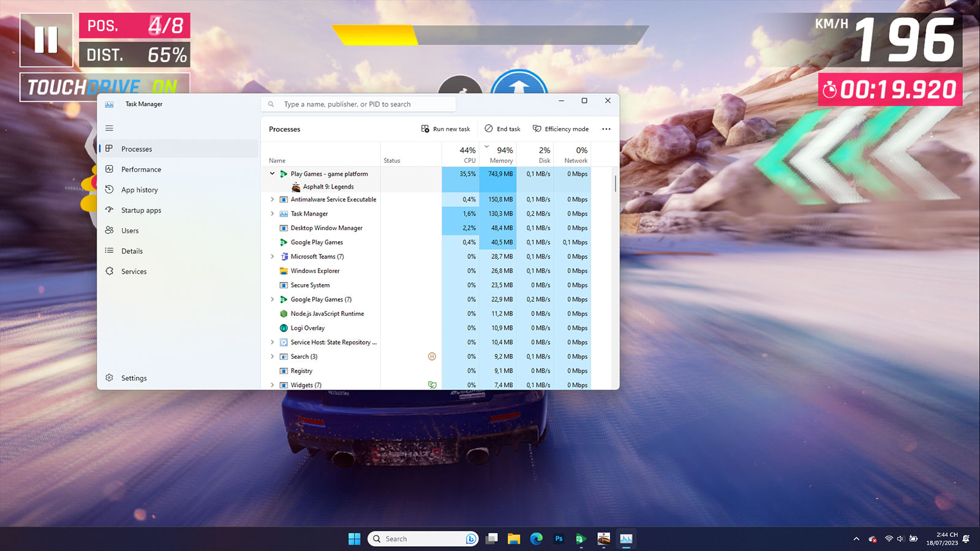
Task: Open the three-dot more options menu
Action: (606, 129)
